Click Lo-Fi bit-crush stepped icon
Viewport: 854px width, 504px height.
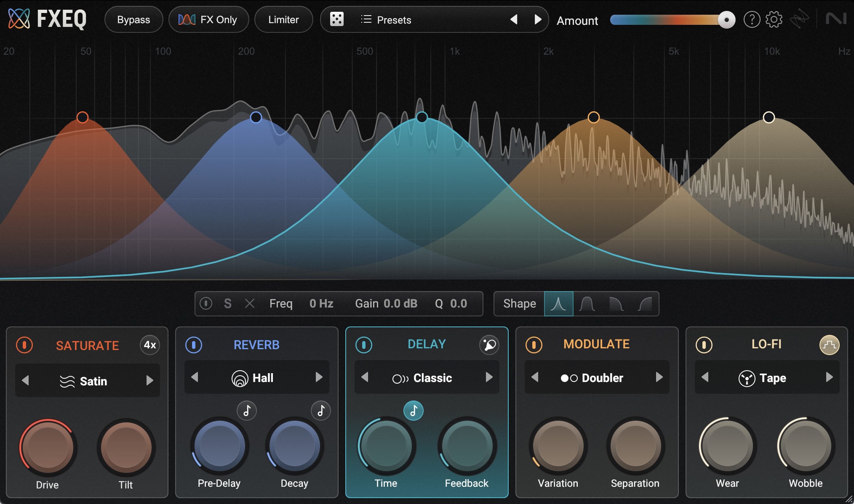coord(829,345)
